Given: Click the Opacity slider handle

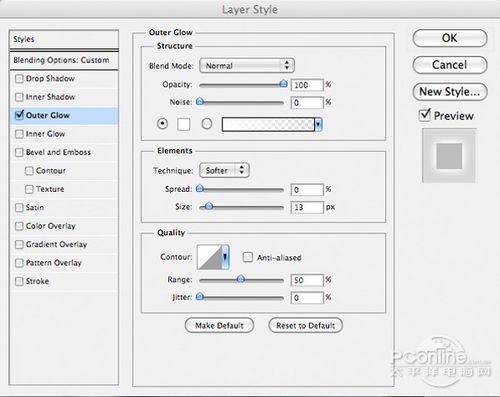Looking at the screenshot, I should coord(283,83).
